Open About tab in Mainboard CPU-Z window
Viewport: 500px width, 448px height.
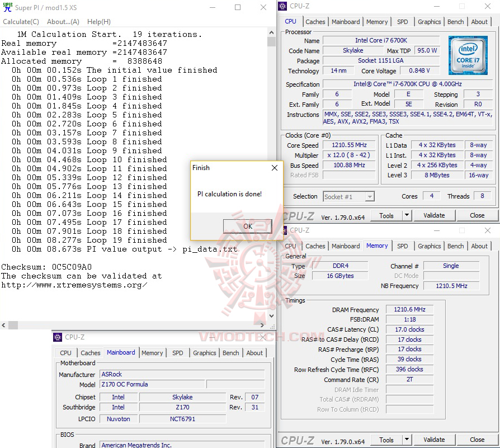click(x=254, y=353)
